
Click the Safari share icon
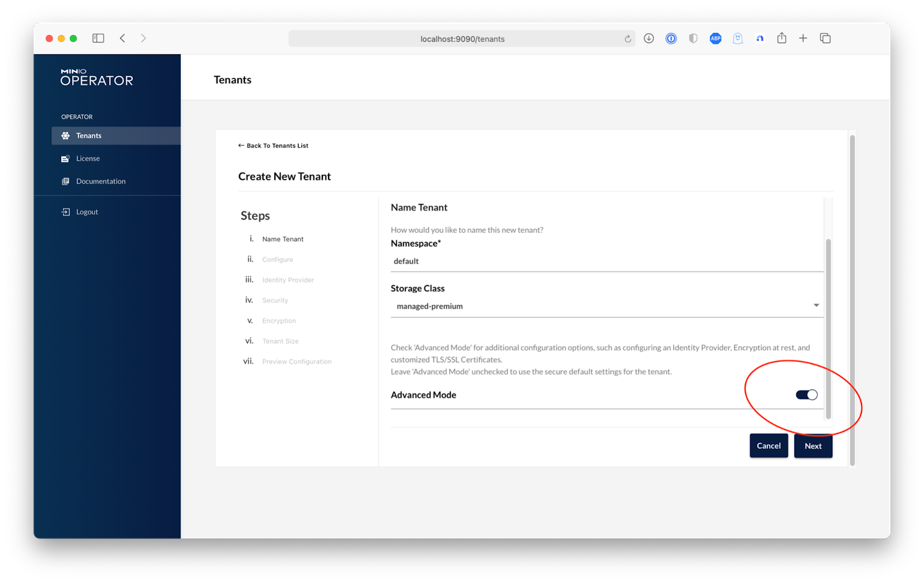781,38
